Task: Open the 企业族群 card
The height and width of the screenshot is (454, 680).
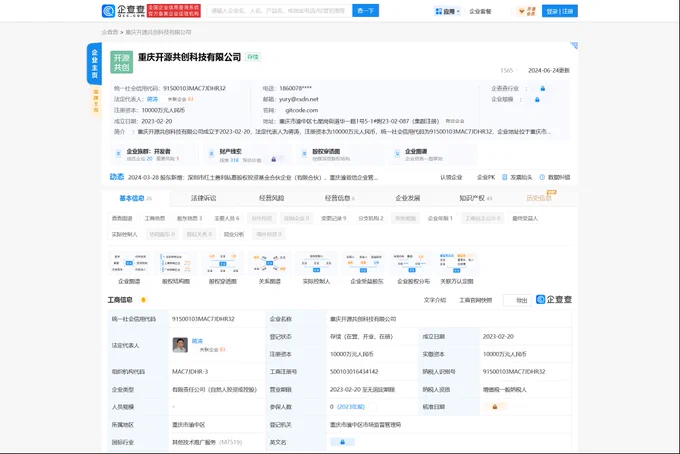Action: [x=154, y=155]
